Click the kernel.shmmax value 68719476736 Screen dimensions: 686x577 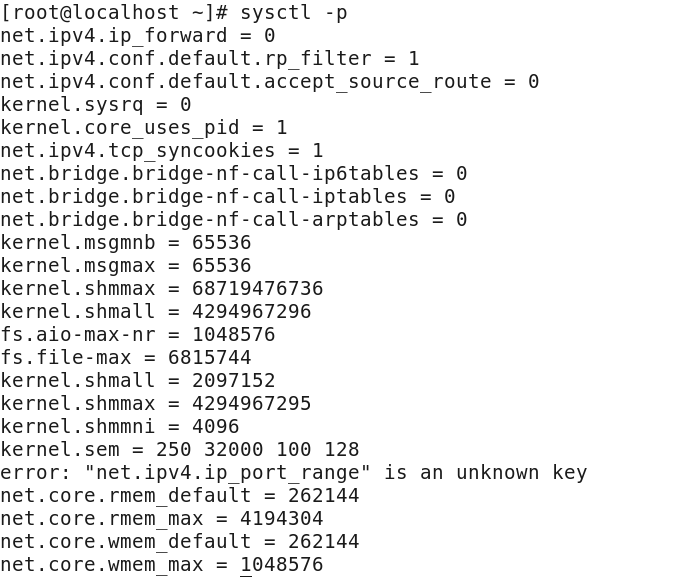[x=258, y=289]
